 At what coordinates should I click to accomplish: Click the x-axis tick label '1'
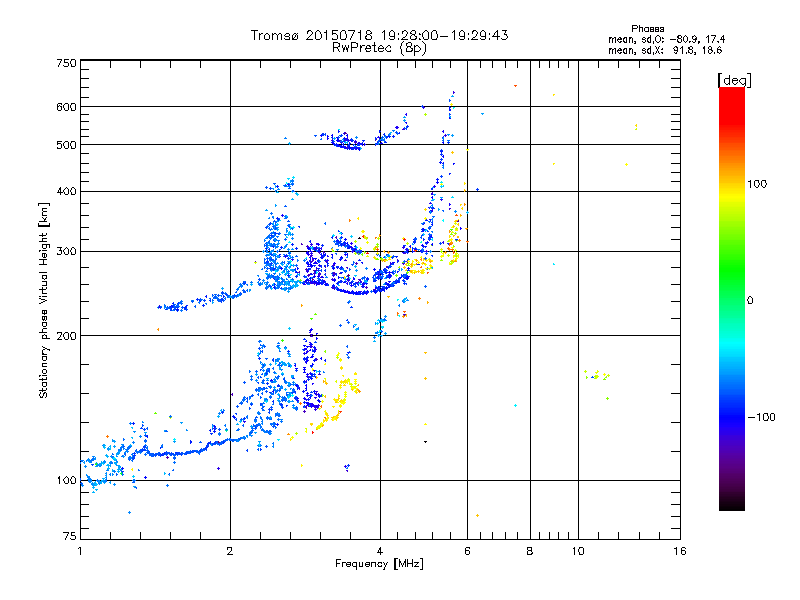[x=80, y=551]
